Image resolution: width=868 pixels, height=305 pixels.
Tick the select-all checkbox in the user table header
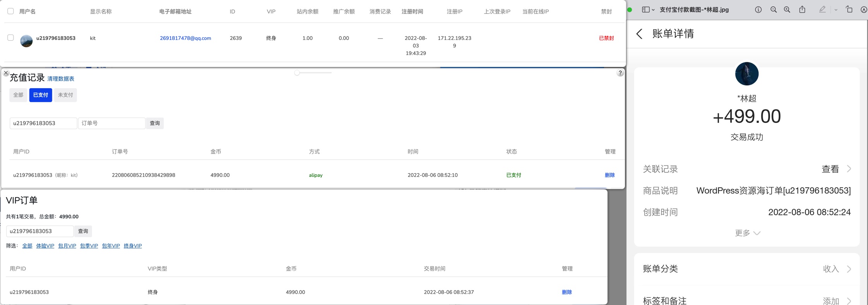point(10,11)
